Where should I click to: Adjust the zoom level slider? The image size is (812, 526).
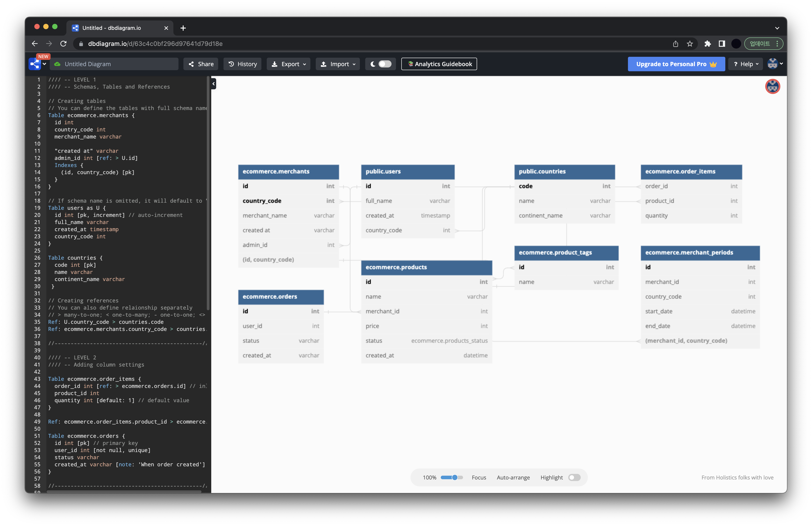pos(454,477)
